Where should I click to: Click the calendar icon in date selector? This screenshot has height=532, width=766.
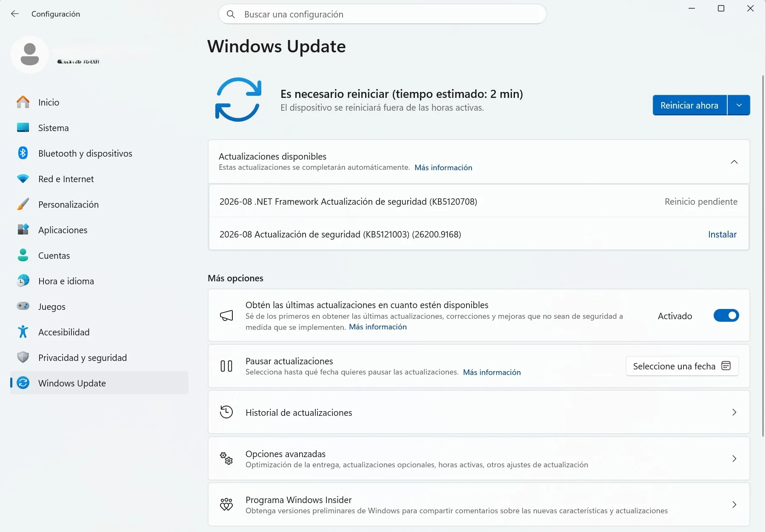[726, 366]
